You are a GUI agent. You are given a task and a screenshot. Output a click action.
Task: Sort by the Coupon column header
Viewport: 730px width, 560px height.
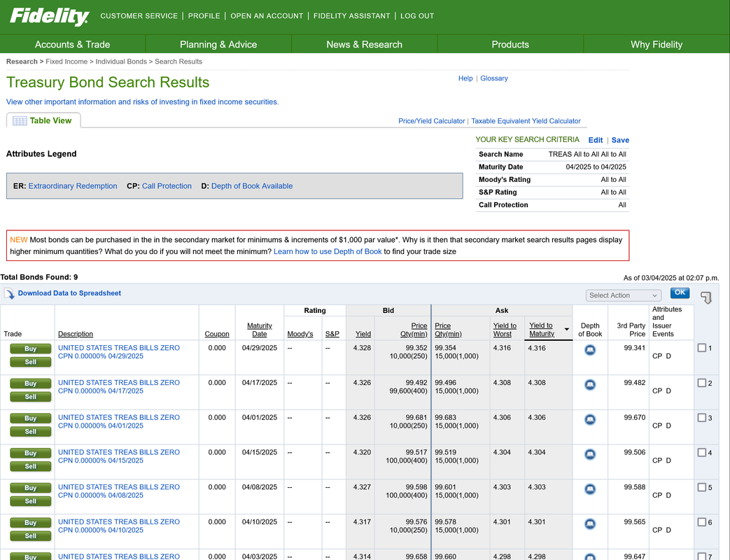(x=217, y=334)
